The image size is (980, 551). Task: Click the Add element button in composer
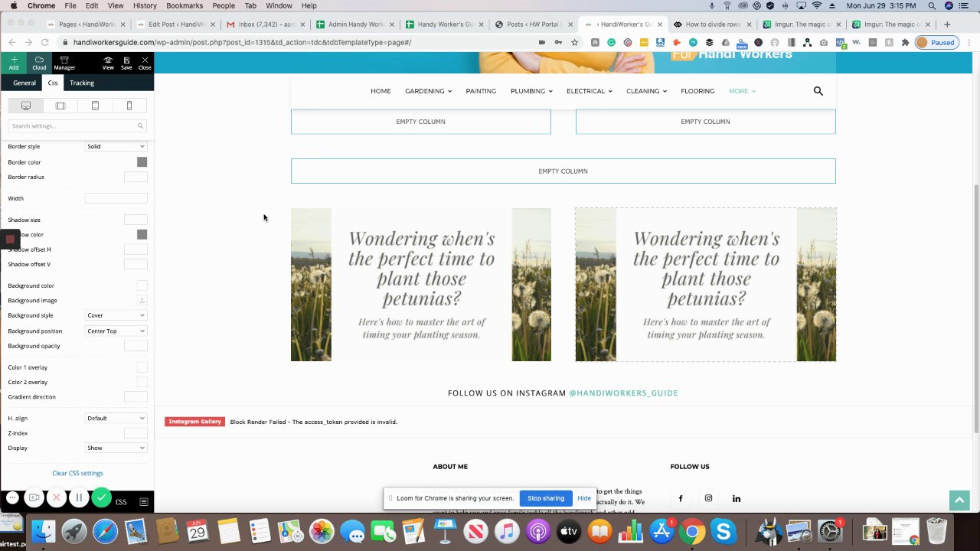click(14, 63)
